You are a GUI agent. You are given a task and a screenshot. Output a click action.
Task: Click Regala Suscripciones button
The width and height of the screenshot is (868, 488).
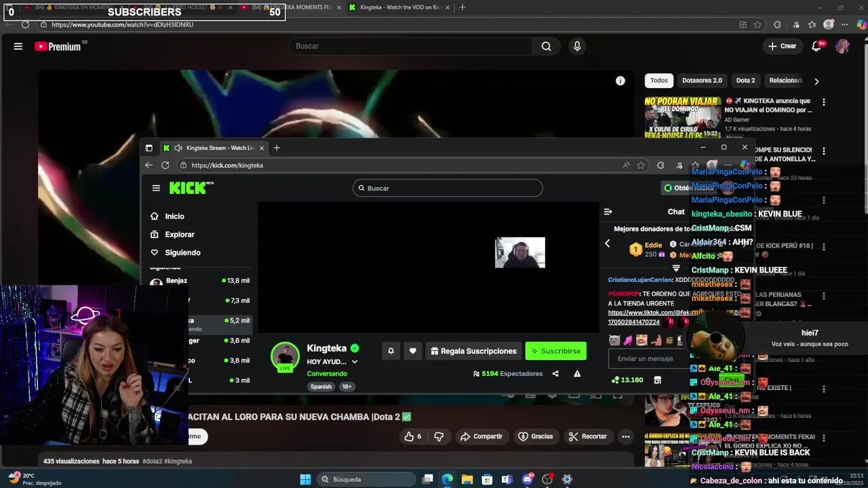[x=473, y=351]
